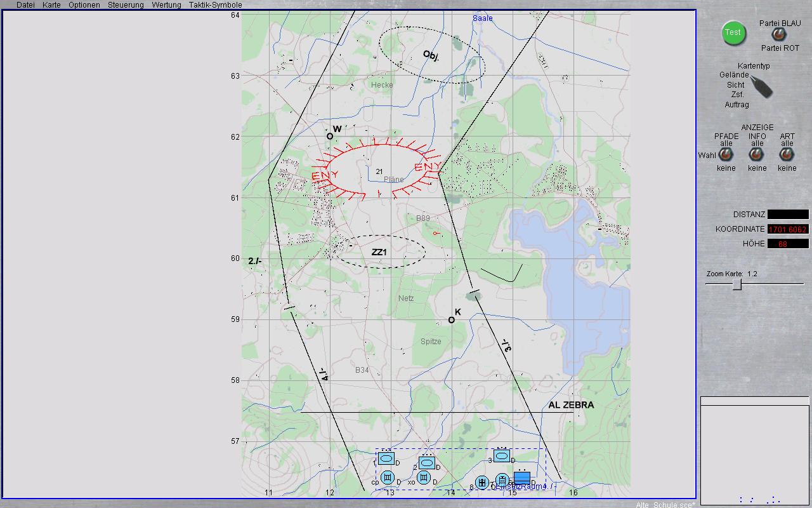Flip the INFO display toggle switch

(756, 155)
